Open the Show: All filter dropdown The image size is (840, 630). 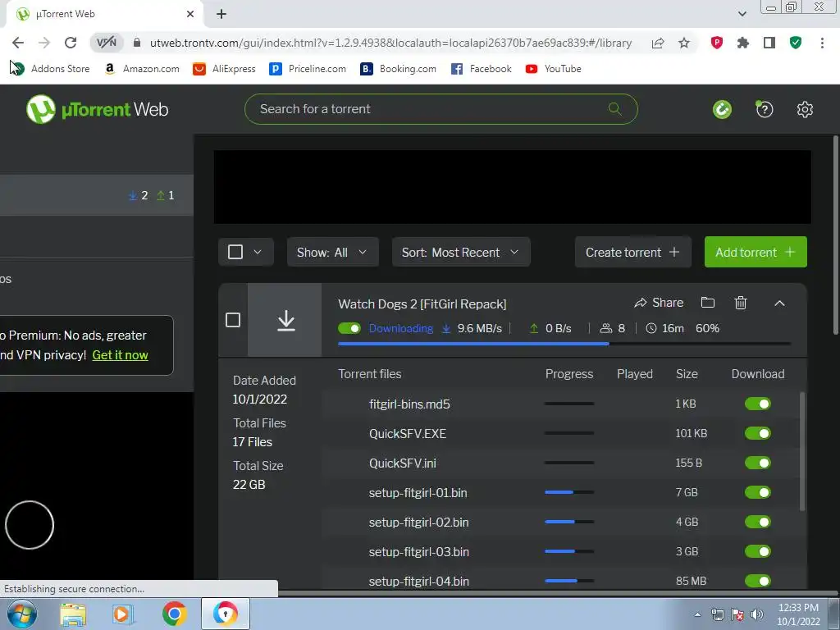click(332, 252)
